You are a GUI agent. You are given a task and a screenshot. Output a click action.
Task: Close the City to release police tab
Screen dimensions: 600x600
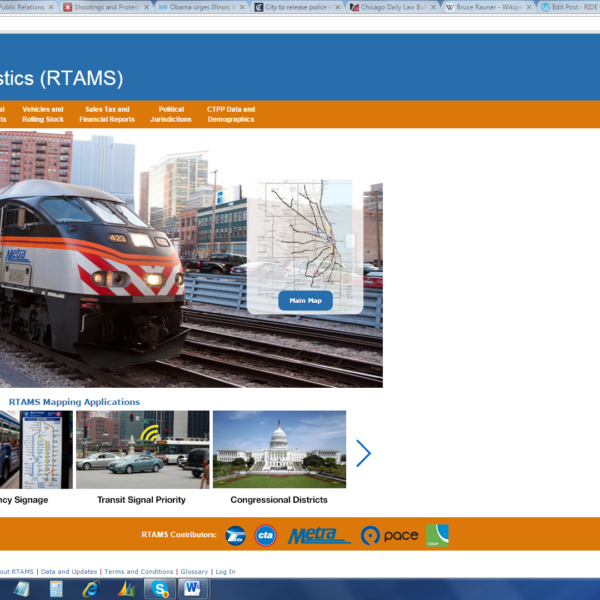point(338,7)
